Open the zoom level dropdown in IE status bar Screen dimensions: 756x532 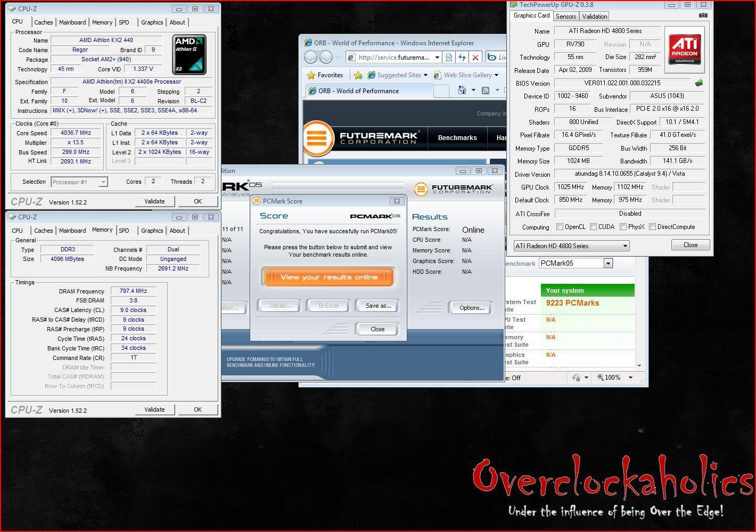[x=630, y=377]
